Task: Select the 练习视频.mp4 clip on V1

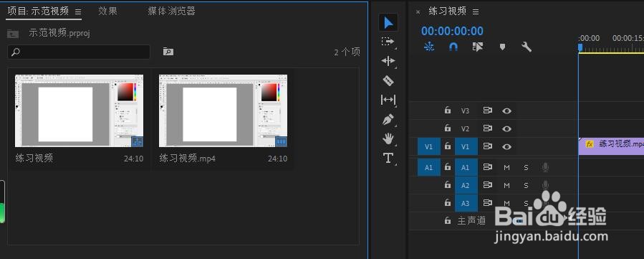Action: (x=611, y=146)
